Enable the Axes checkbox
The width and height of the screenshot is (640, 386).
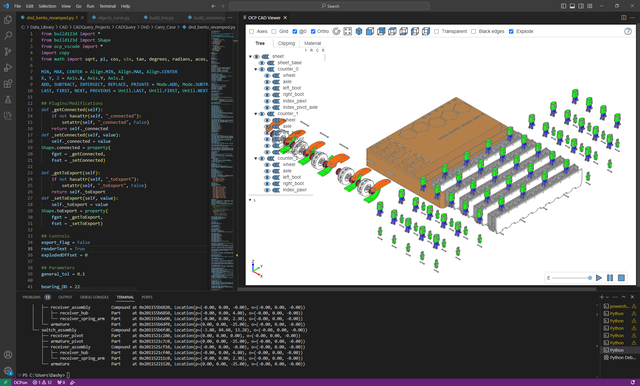pyautogui.click(x=251, y=31)
